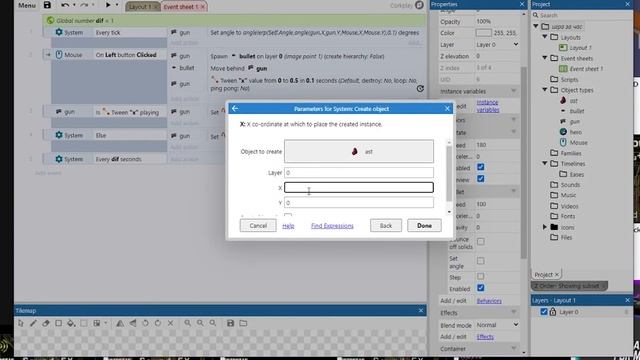Click the Tilemap flip vertical icon
Viewport: 640px width, 360px height.
coord(133,323)
